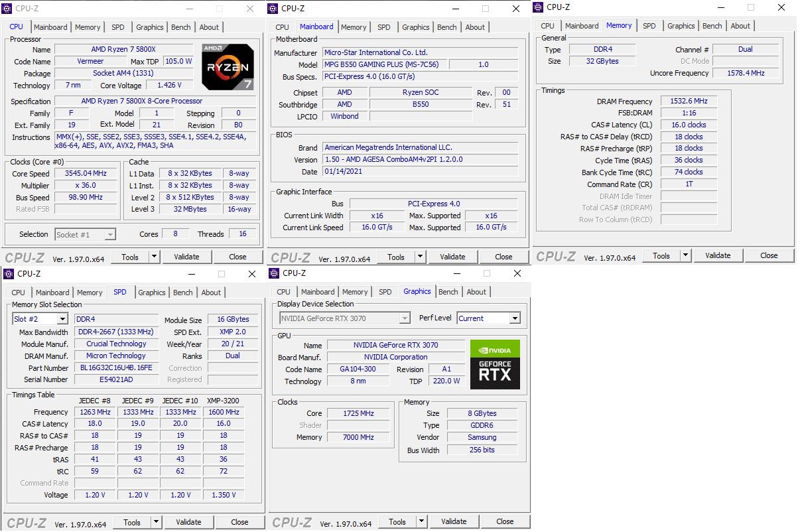Click the CPU-Z logo in the CPU window footer
The image size is (800, 532).
[x=24, y=257]
